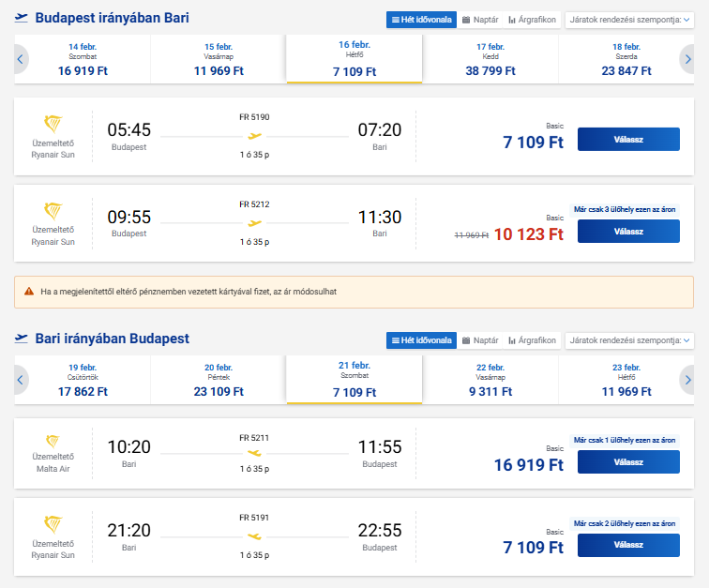
Task: Show next dates in the return date carousel
Action: [x=687, y=379]
